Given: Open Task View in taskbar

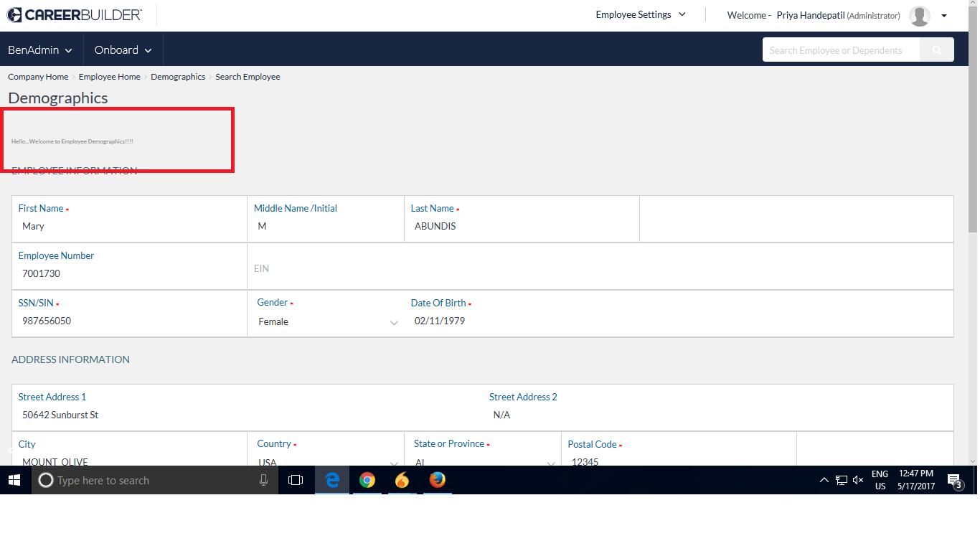Looking at the screenshot, I should [x=296, y=481].
